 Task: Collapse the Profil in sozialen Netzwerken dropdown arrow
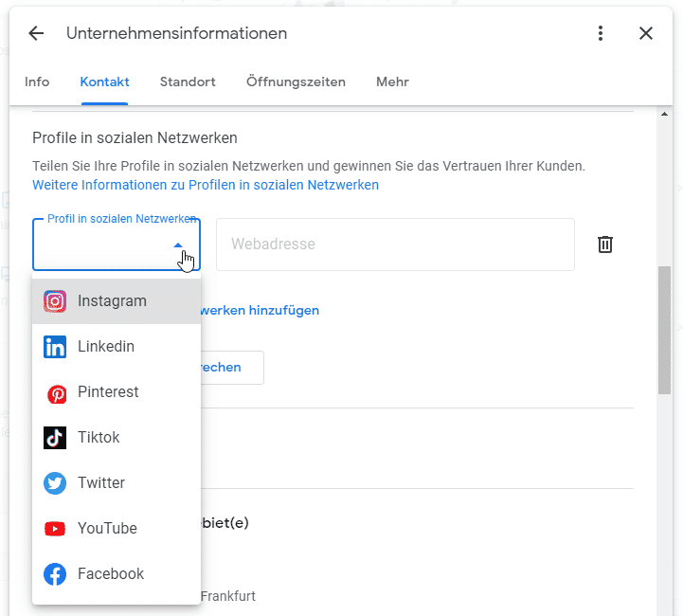(178, 245)
